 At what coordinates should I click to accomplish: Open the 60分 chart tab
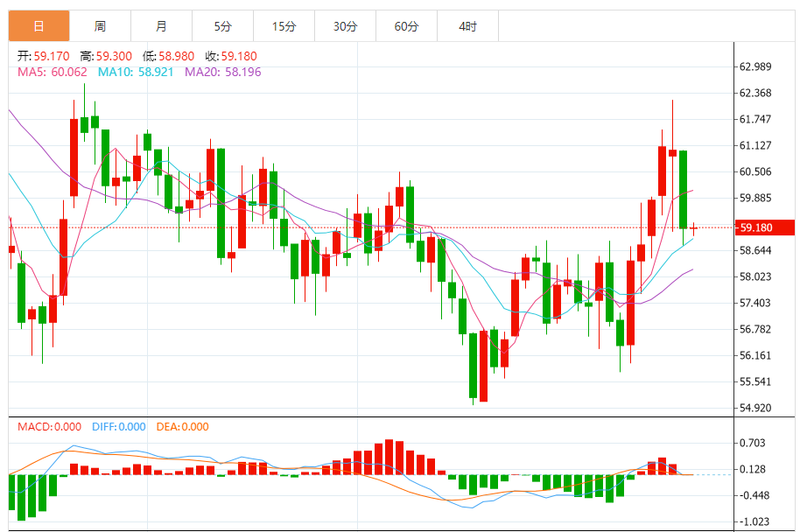point(406,26)
